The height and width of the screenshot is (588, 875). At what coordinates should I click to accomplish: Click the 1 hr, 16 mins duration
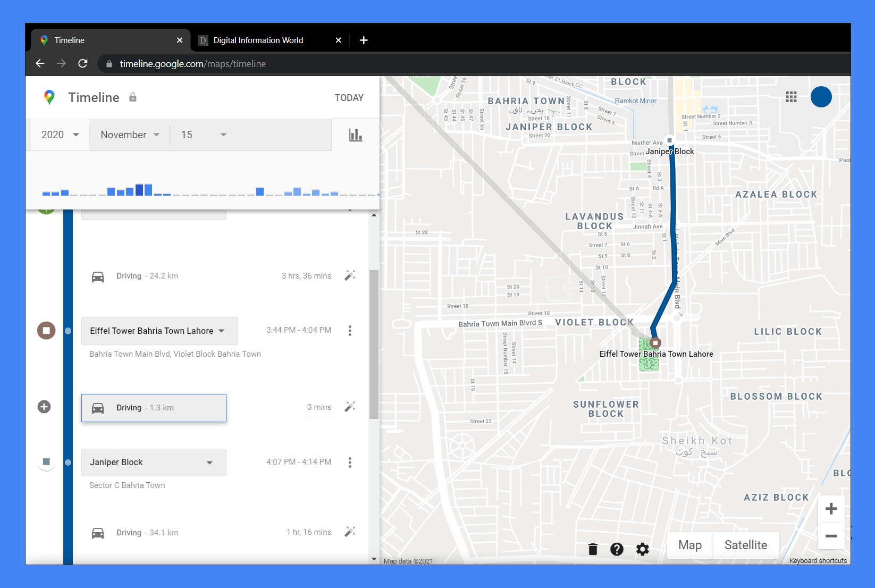pos(309,532)
